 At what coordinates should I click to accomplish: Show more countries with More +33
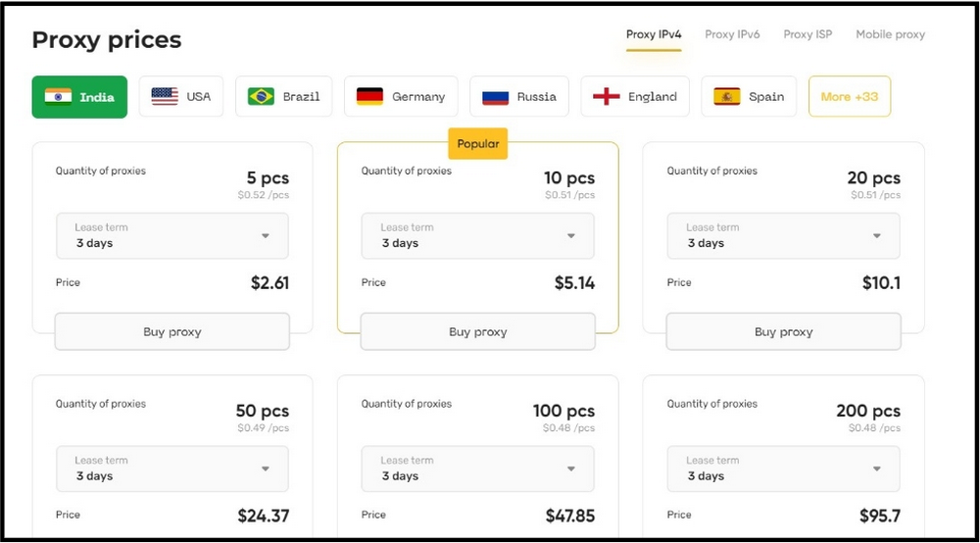(x=850, y=97)
